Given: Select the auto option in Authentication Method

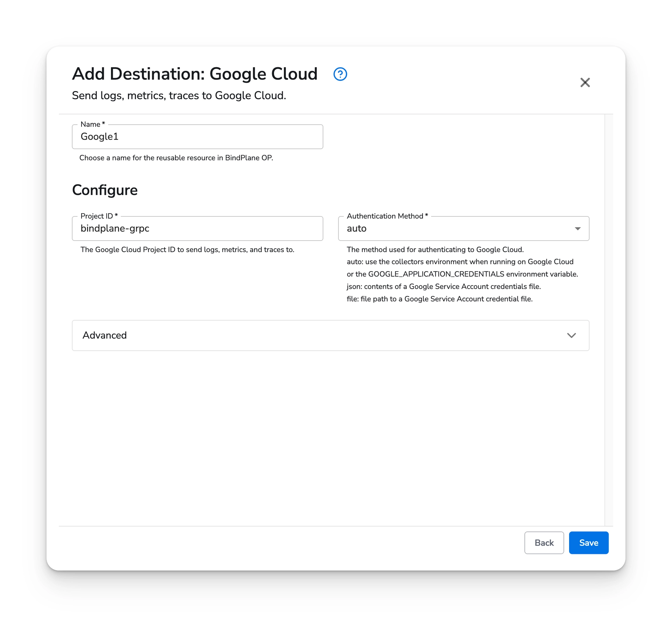Looking at the screenshot, I should [x=463, y=229].
